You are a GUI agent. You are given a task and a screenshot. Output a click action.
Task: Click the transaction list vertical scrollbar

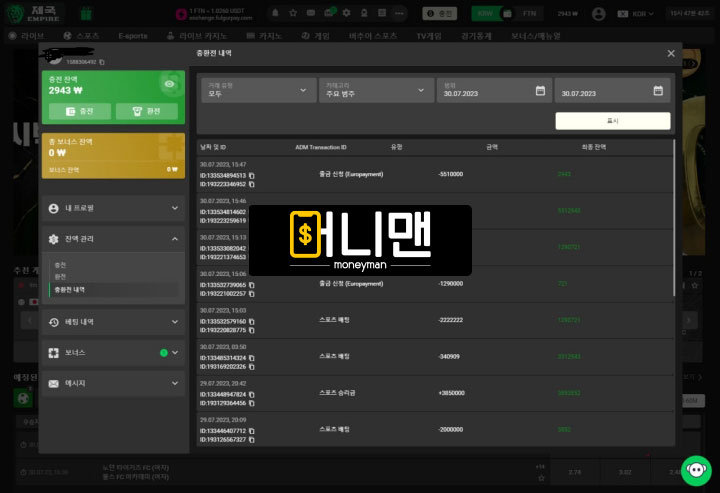(x=674, y=218)
